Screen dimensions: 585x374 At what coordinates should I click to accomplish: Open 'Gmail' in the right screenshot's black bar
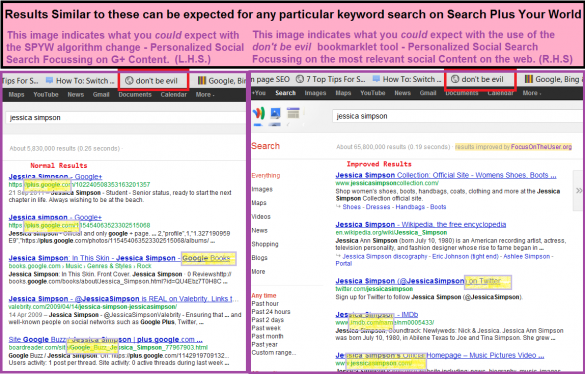[428, 93]
